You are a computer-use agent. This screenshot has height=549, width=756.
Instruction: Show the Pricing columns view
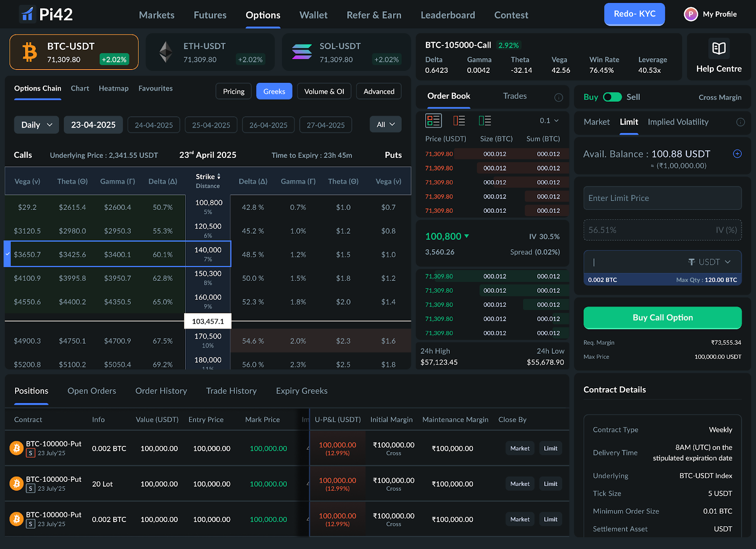pyautogui.click(x=234, y=91)
